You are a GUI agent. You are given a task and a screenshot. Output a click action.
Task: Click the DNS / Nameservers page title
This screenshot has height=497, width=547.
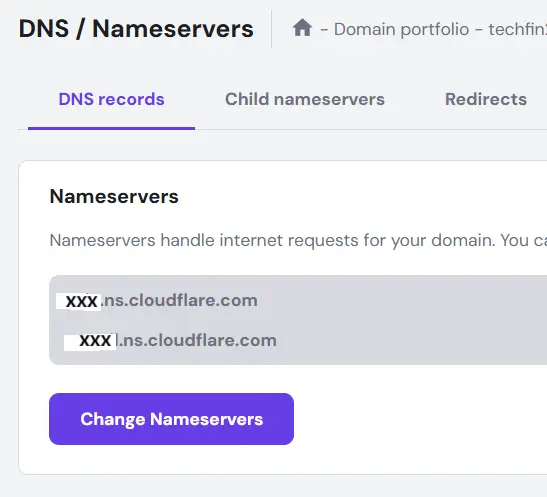click(x=136, y=29)
